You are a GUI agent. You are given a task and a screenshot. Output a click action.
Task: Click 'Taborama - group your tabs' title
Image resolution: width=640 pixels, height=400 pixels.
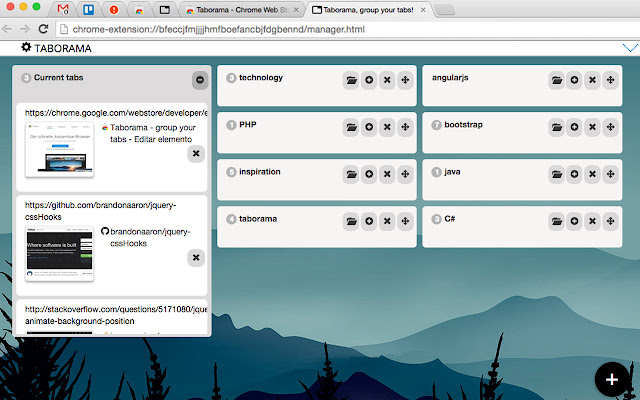point(153,133)
